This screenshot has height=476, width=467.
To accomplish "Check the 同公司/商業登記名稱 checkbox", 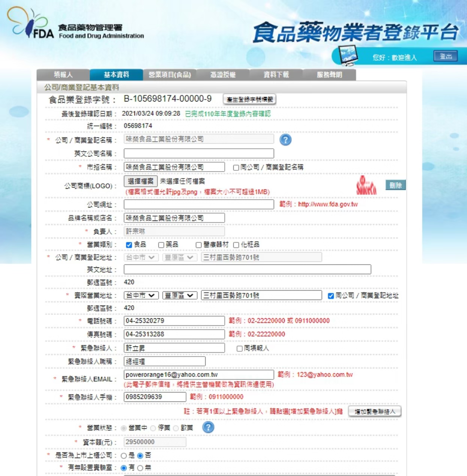I will click(x=236, y=167).
